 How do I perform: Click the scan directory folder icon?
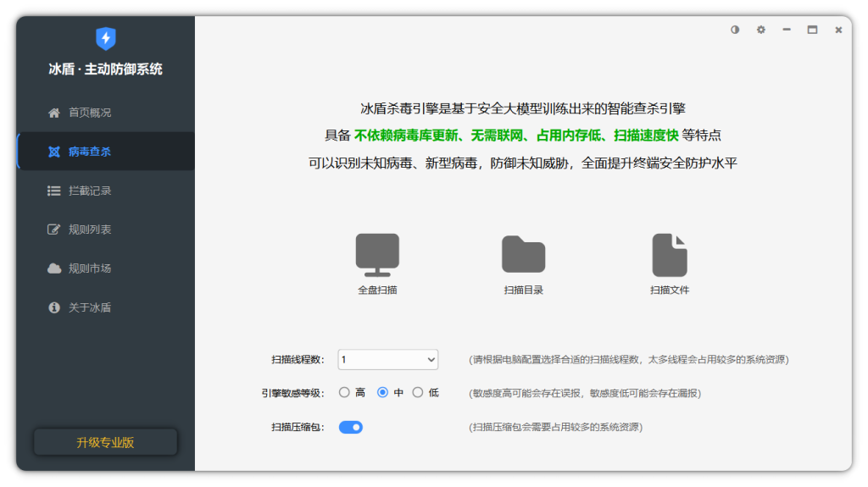(523, 254)
